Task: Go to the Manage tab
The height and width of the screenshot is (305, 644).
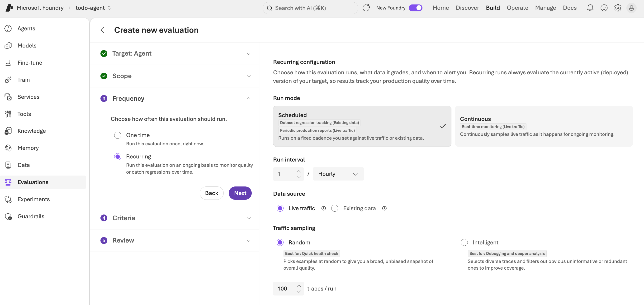Action: coord(545,8)
